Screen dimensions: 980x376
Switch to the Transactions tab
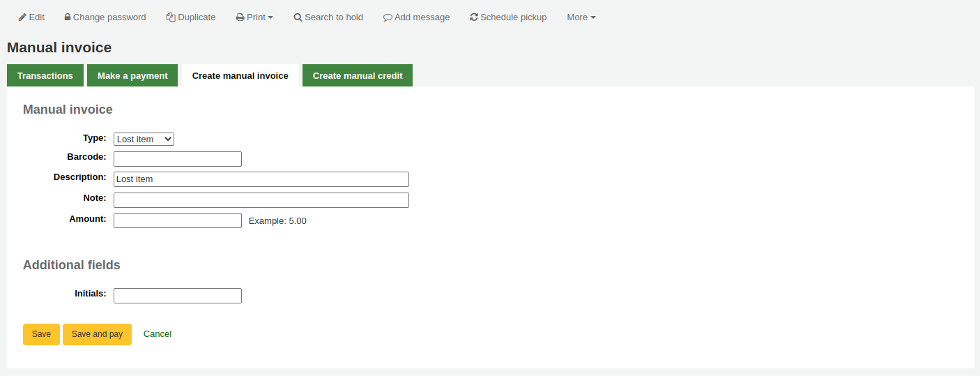click(45, 75)
